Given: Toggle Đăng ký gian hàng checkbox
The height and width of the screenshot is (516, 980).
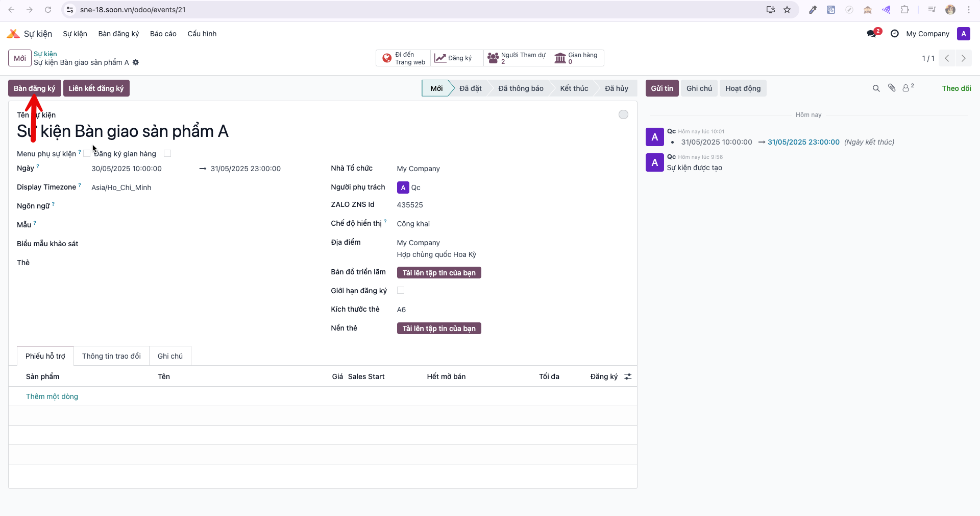Looking at the screenshot, I should pos(167,153).
